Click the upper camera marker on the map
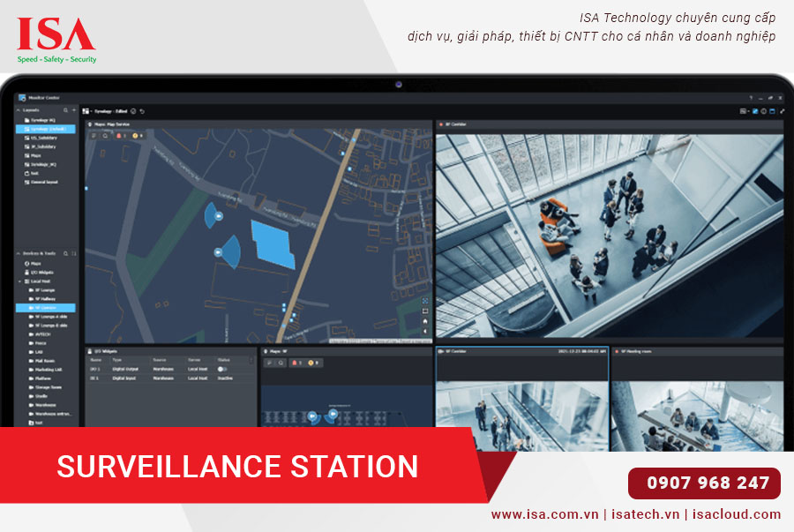Viewport: 794px width, 532px height. [218, 216]
